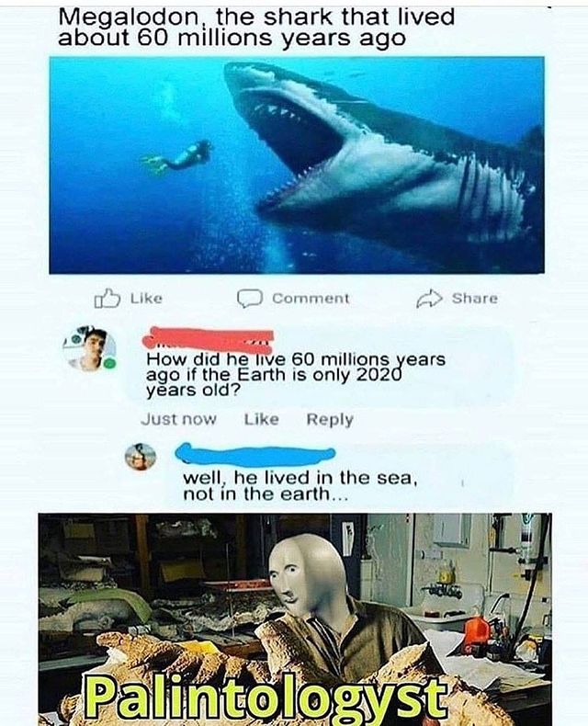This screenshot has width=588, height=726.
Task: Open the replier's small profile avatar
Action: point(141,457)
